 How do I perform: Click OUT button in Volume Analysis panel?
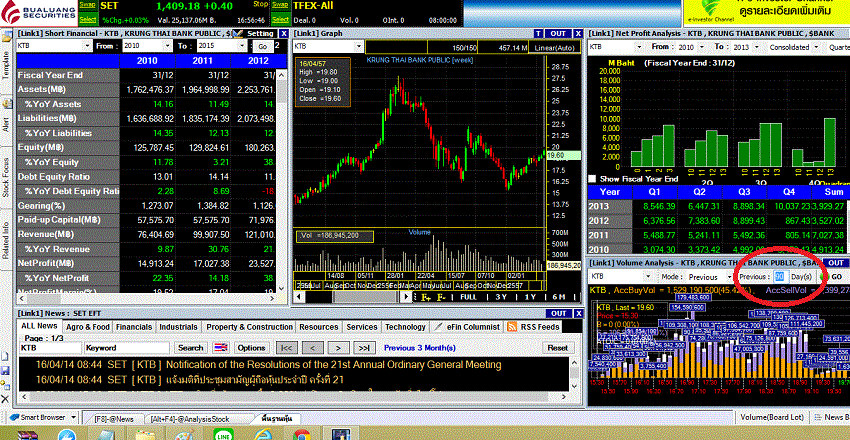coord(836,263)
